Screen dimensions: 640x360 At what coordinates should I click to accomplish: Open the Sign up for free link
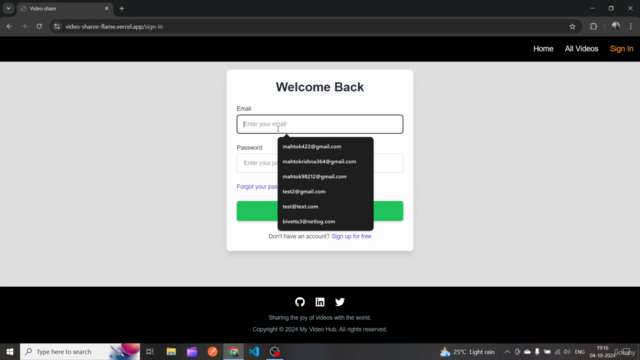351,236
